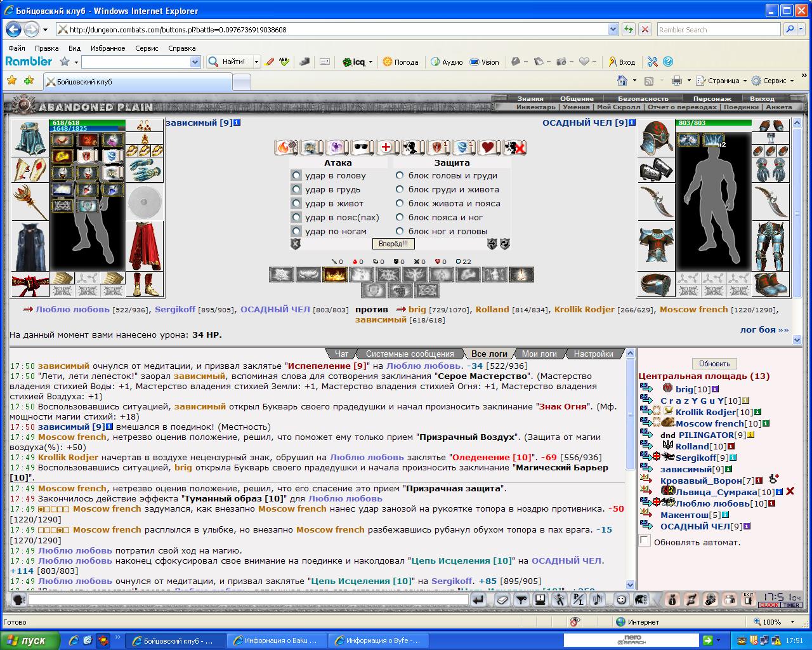Enable the Обновлять автомат. checkbox
This screenshot has height=650, width=812.
645,541
